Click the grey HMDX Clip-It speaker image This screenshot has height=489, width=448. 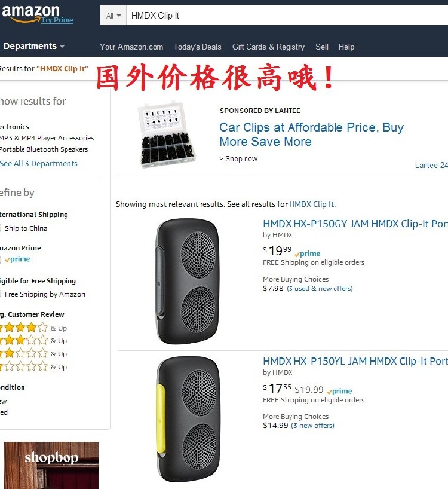pyautogui.click(x=186, y=281)
